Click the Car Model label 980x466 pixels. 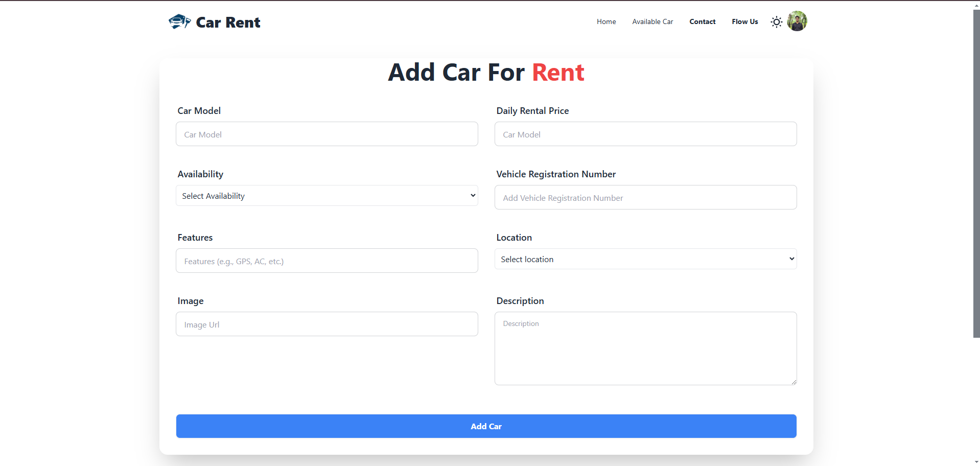pyautogui.click(x=199, y=111)
